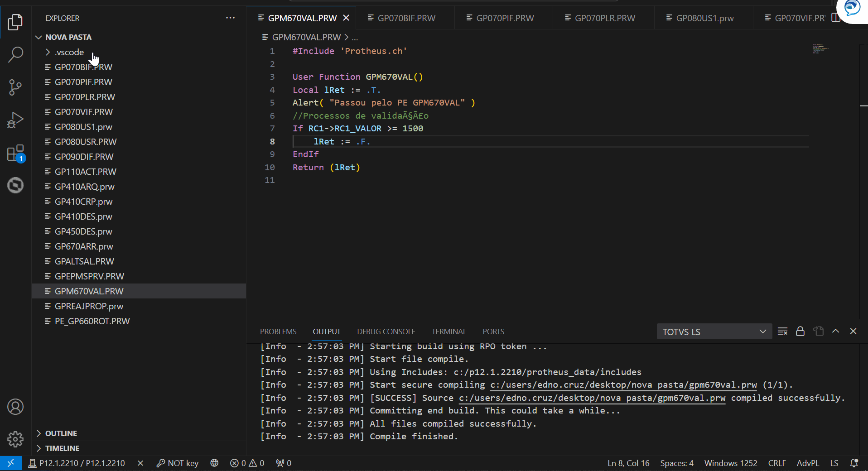The width and height of the screenshot is (868, 471).
Task: Switch to the PROBLEMS panel tab
Action: click(x=278, y=332)
